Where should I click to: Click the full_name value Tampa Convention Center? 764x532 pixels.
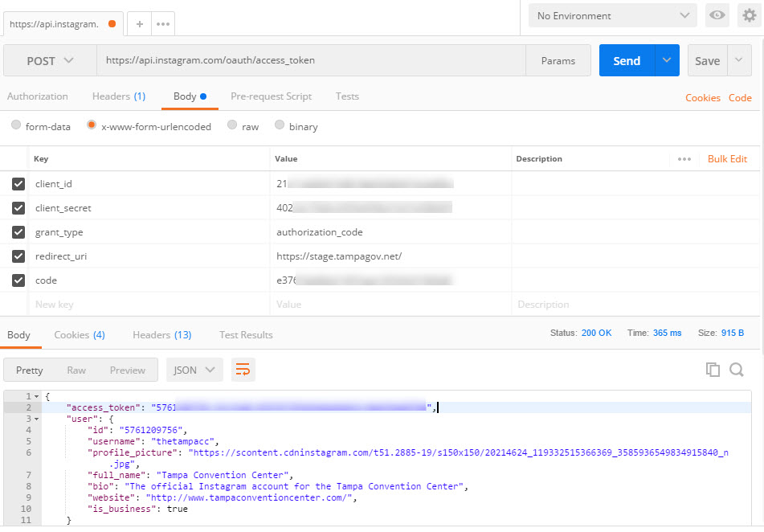(x=223, y=475)
